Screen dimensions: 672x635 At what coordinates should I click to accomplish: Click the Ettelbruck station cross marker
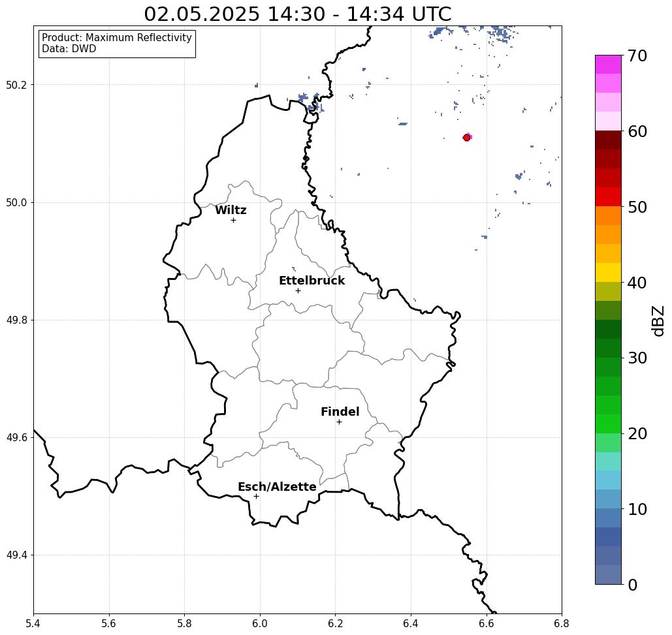click(298, 290)
